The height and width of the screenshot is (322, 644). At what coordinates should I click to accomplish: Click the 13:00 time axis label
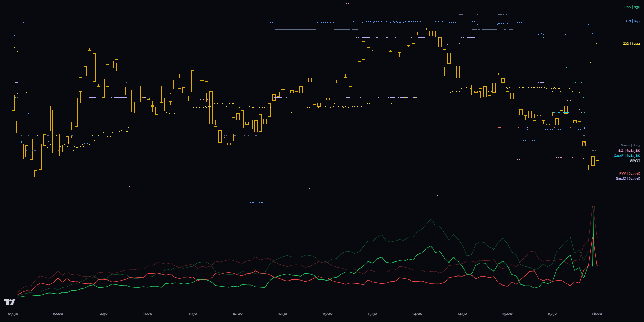(x=327, y=314)
